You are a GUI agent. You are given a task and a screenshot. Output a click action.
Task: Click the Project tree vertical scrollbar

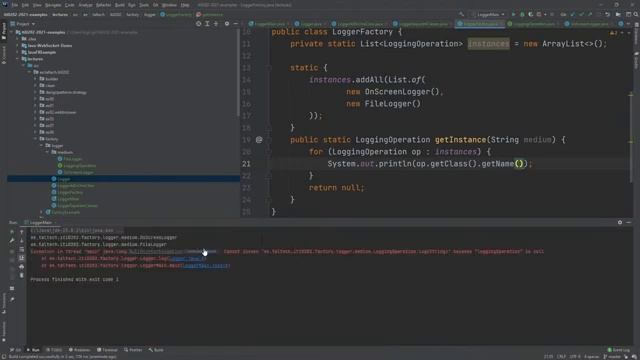(x=238, y=73)
